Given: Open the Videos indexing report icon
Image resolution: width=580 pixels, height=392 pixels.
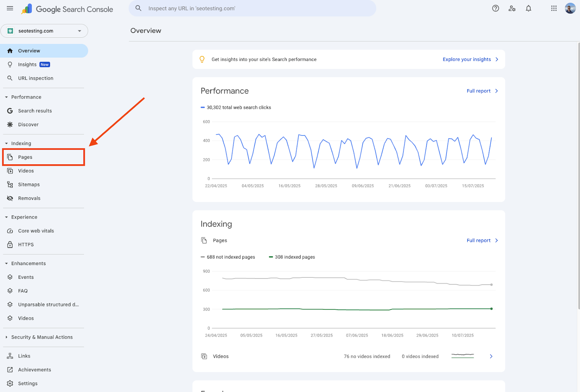Looking at the screenshot, I should point(10,170).
